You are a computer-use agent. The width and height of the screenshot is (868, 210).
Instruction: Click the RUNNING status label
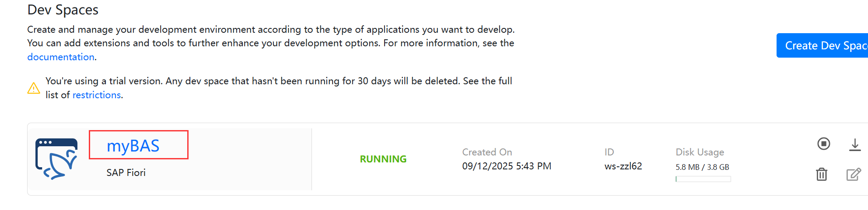click(383, 159)
